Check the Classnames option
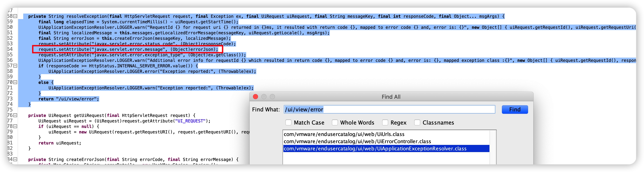The width and height of the screenshot is (644, 172). 417,123
